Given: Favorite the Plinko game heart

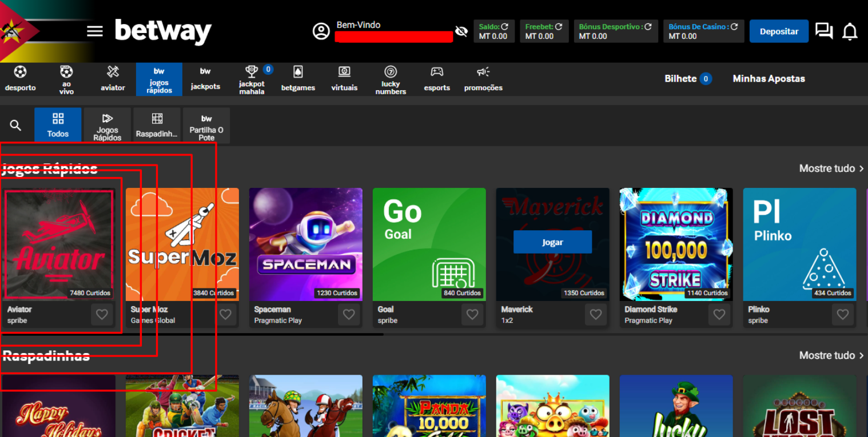Looking at the screenshot, I should pyautogui.click(x=843, y=314).
